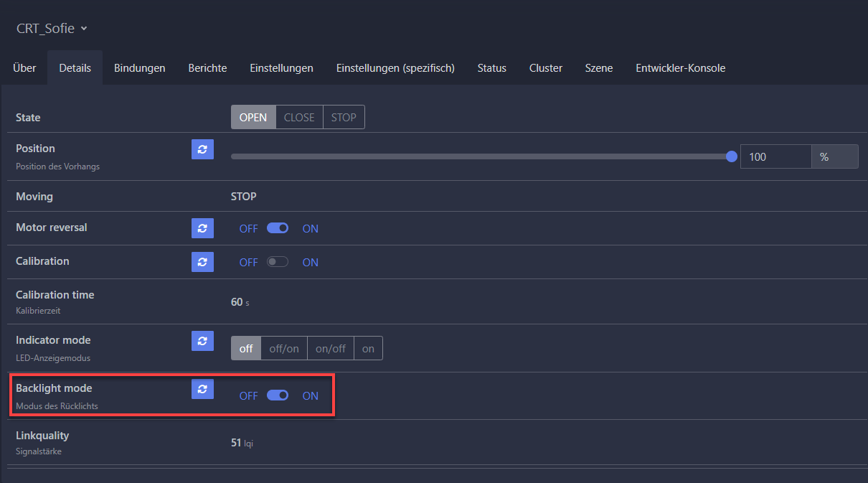868x483 pixels.
Task: Select the off/on indicator mode
Action: (284, 349)
